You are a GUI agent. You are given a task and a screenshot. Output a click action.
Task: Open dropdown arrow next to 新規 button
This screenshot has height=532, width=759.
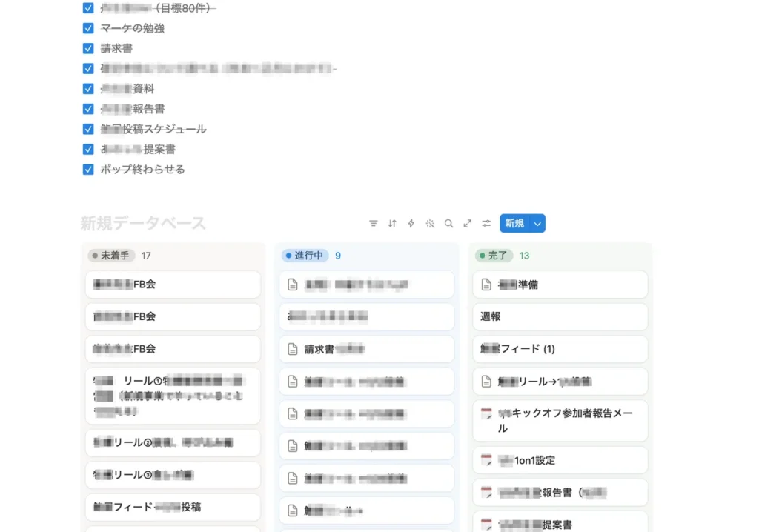[x=537, y=223]
